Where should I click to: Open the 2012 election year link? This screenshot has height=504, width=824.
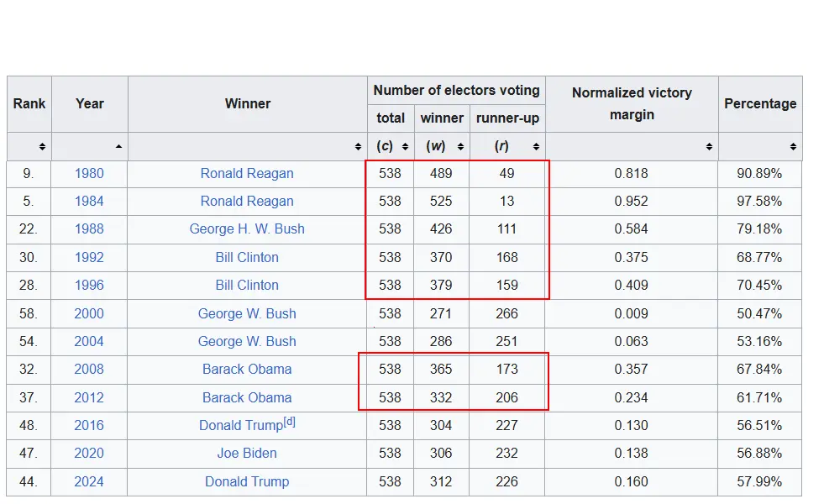coord(89,397)
